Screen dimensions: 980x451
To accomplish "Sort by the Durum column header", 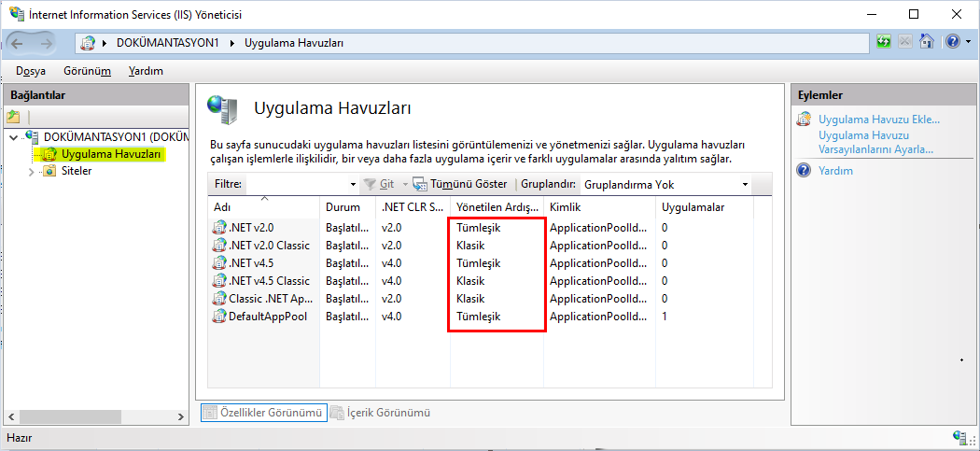I will click(348, 207).
